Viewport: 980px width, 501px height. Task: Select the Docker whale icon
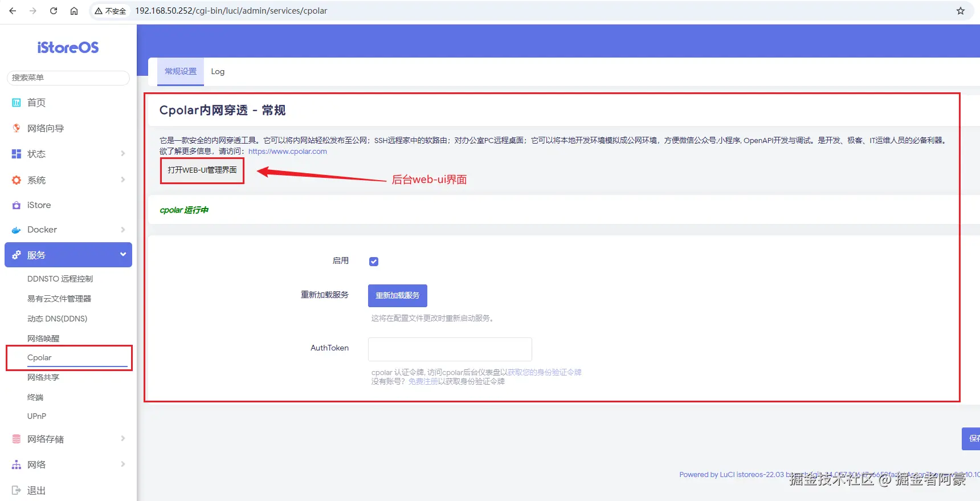click(x=17, y=230)
